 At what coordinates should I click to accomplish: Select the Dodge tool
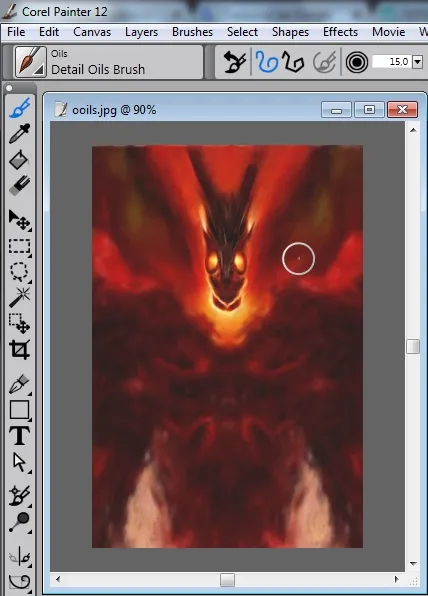pyautogui.click(x=19, y=522)
